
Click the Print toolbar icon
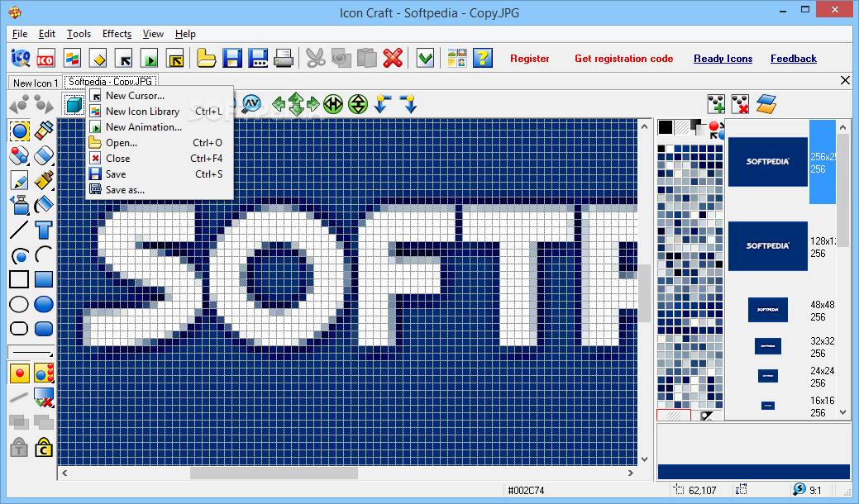284,58
